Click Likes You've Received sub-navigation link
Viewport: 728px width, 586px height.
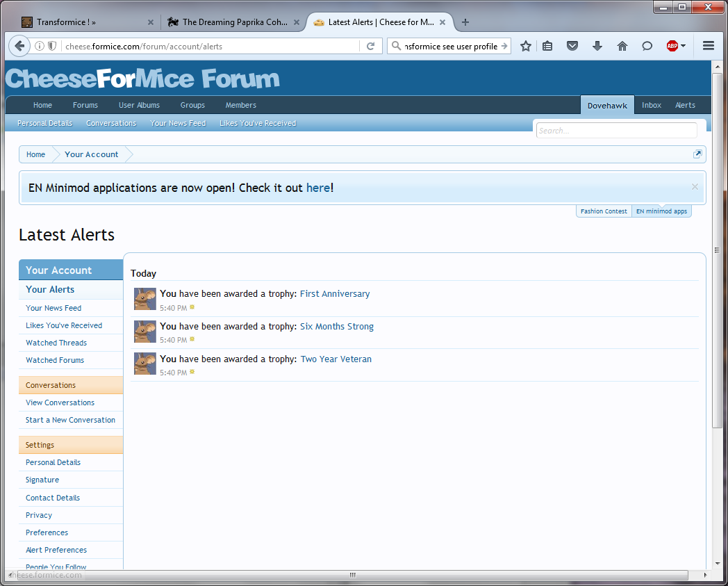coord(258,123)
